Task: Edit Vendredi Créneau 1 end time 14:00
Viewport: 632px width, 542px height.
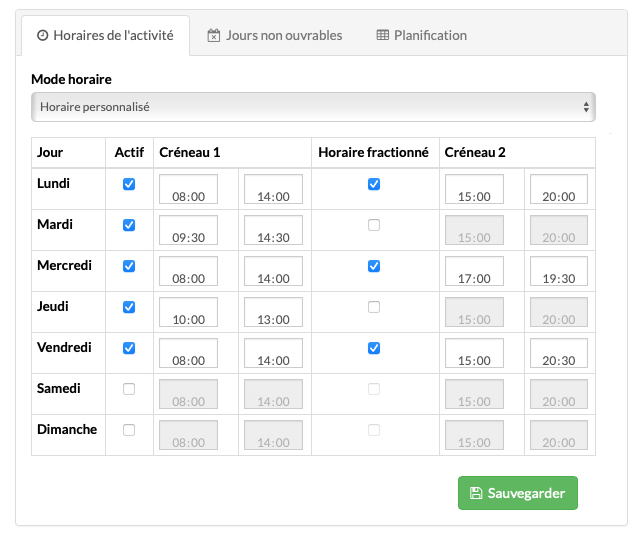Action: [273, 353]
